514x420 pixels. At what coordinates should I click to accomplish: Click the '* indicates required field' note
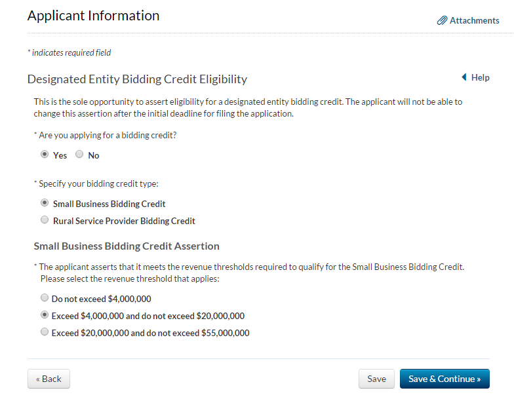point(69,52)
